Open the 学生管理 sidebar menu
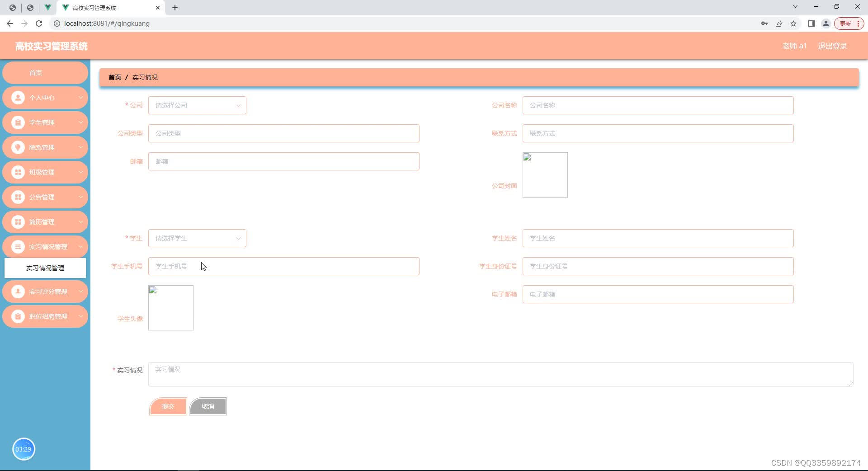Screen dimensions: 868x471 point(45,122)
